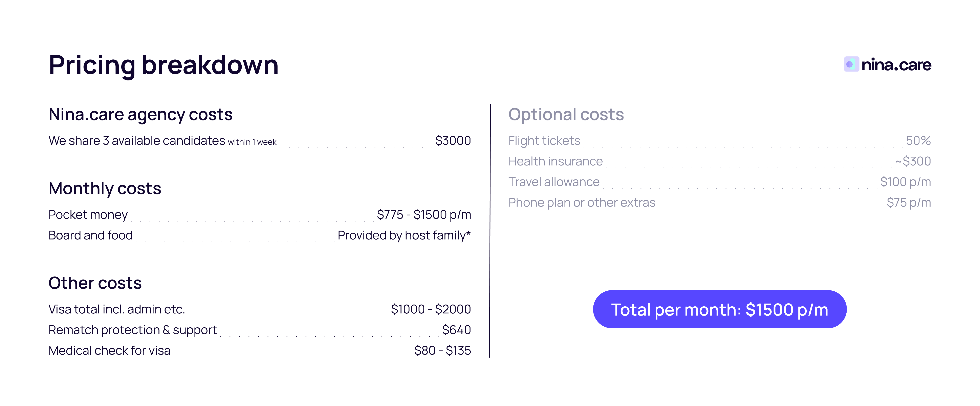Click the Board and food label
The width and height of the screenshot is (980, 406).
[91, 235]
